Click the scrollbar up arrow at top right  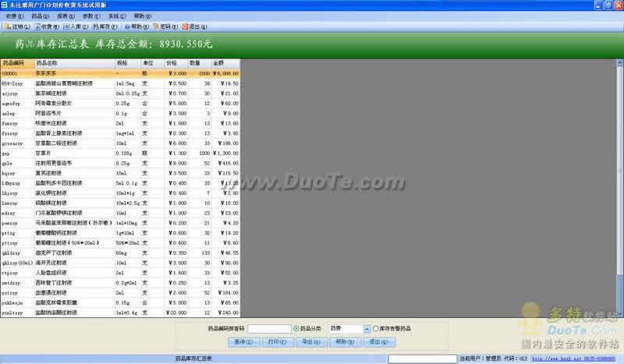click(619, 62)
